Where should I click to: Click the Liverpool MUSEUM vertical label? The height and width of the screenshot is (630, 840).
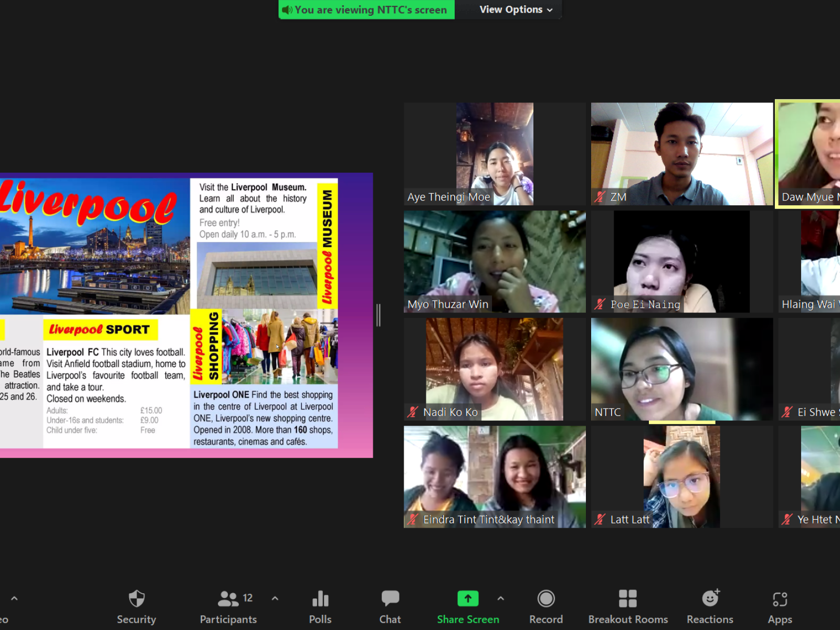tap(327, 247)
